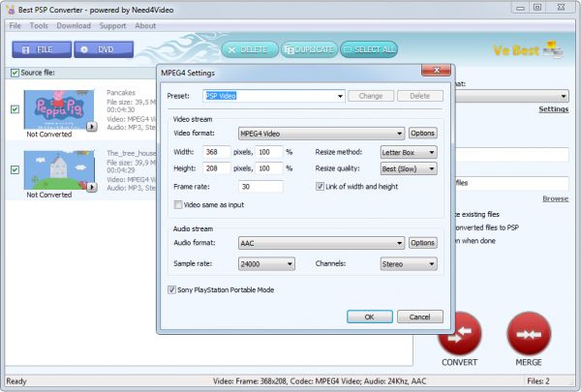
Task: Uncheck Sony PlayStation Portable Mode
Action: (x=171, y=288)
